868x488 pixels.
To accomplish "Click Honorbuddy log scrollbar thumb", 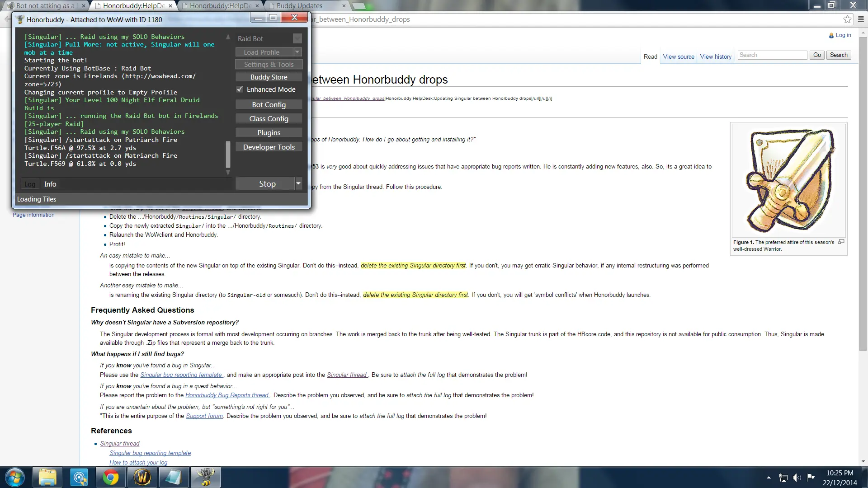I will [228, 154].
